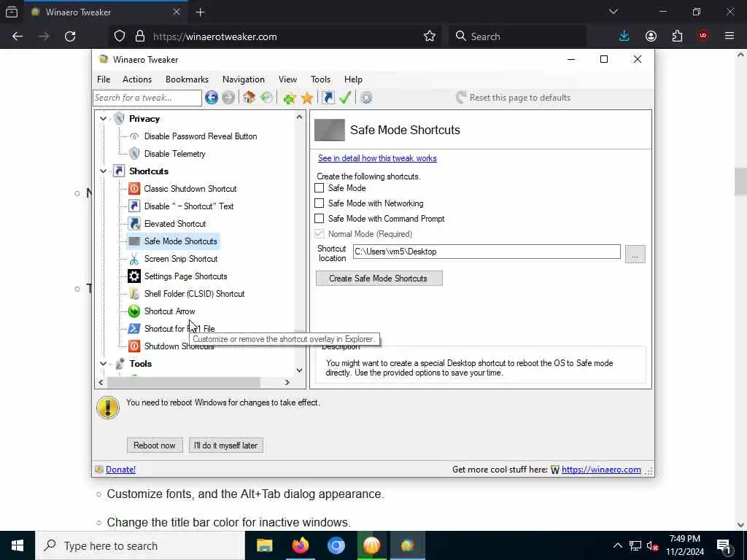
Task: Select Disable Password Reveal Button item
Action: [x=201, y=136]
